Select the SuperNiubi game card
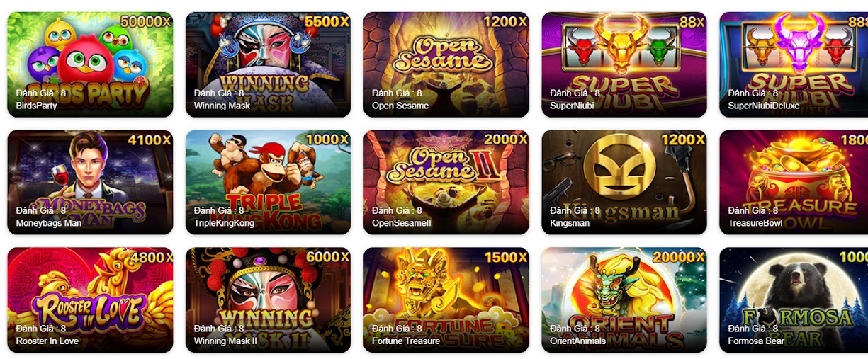The width and height of the screenshot is (868, 359). [x=624, y=64]
